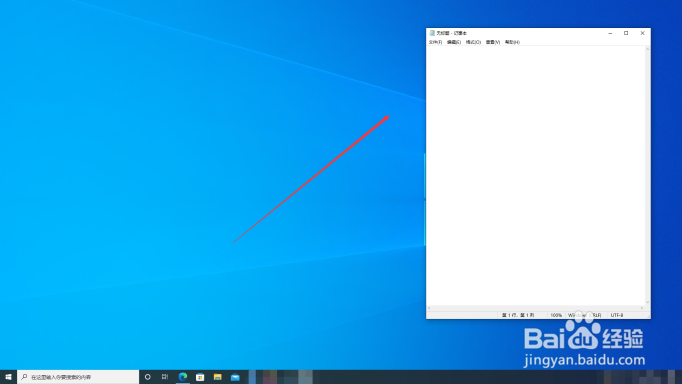Launch Microsoft Edge from the taskbar
Image resolution: width=682 pixels, height=384 pixels.
tap(183, 377)
